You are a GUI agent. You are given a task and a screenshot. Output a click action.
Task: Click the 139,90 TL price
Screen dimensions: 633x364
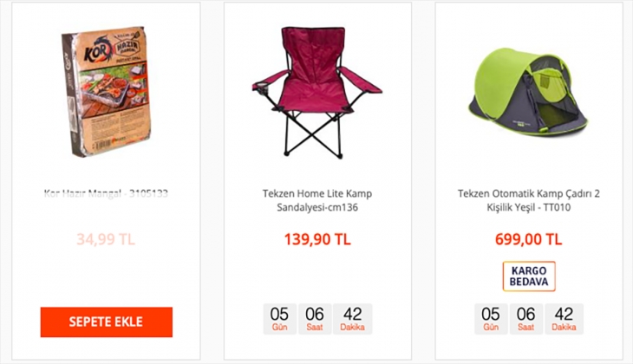click(317, 239)
